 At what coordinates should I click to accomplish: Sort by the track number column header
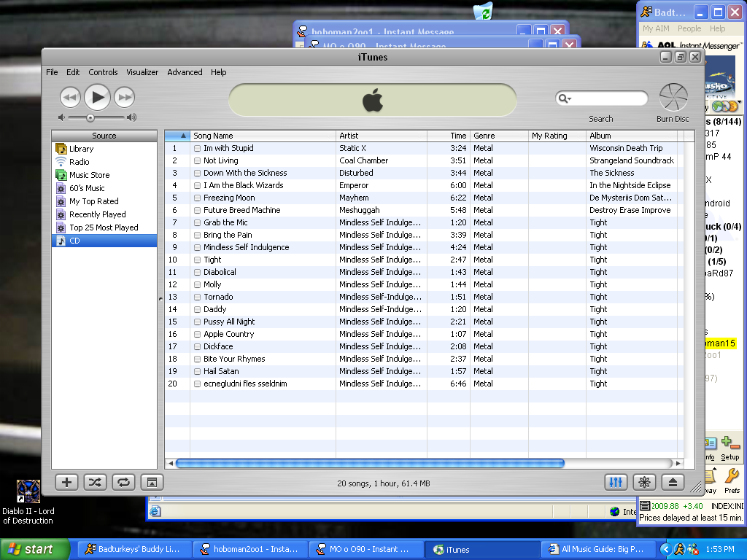[x=177, y=136]
